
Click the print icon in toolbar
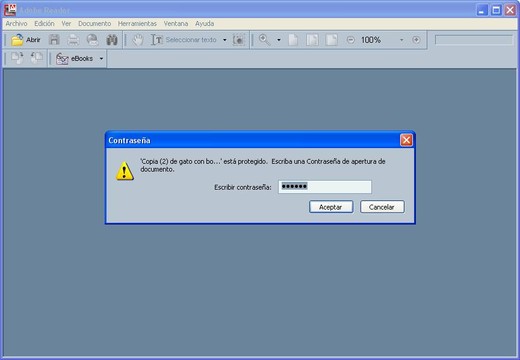[x=73, y=40]
